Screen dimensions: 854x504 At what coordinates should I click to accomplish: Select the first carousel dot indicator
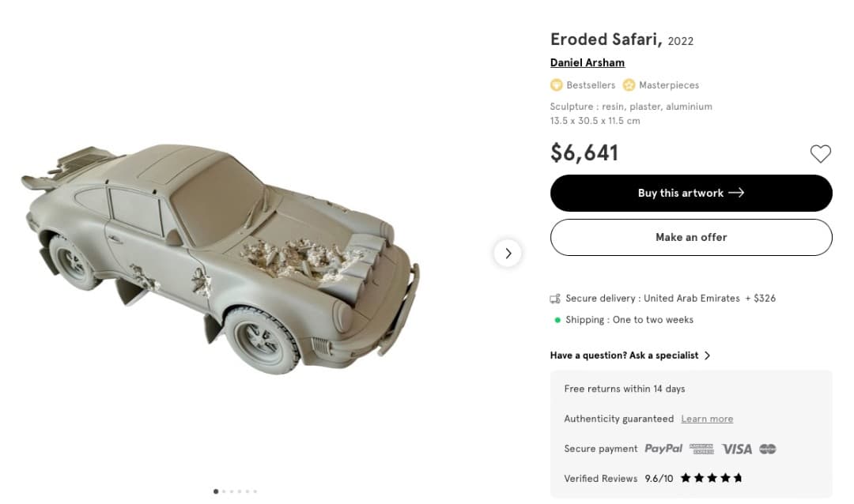(215, 491)
